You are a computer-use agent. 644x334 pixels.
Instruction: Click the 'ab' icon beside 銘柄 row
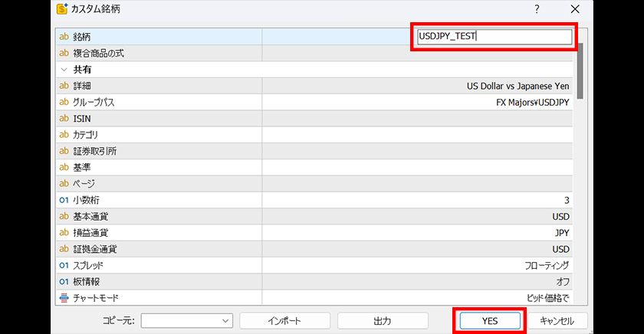coord(64,37)
